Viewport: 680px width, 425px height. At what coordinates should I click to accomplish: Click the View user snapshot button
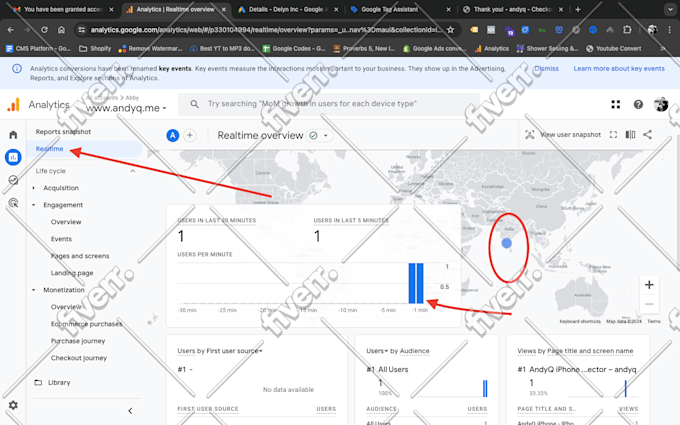coord(563,135)
